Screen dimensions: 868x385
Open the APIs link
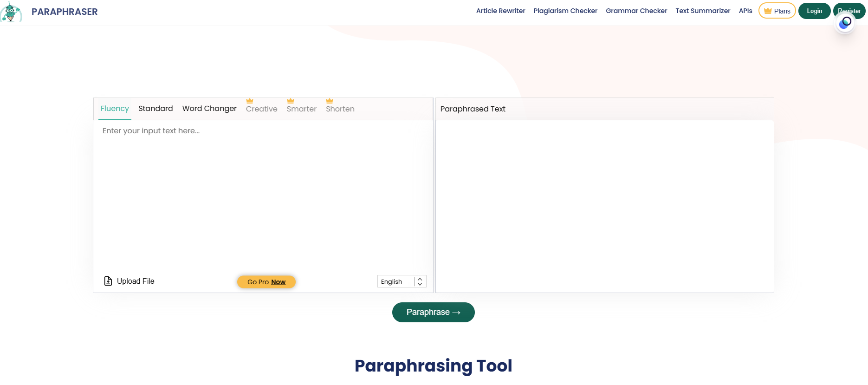click(x=745, y=11)
